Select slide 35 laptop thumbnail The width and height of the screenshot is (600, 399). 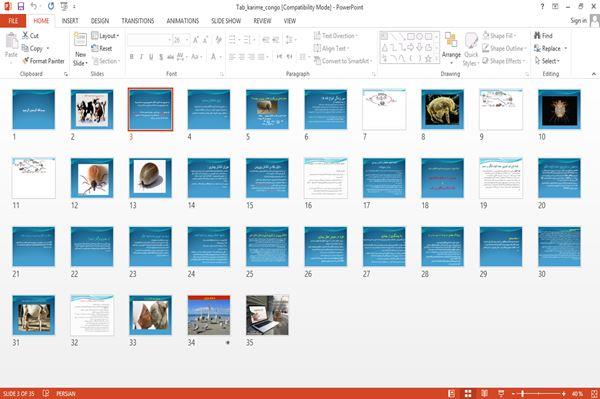click(267, 315)
